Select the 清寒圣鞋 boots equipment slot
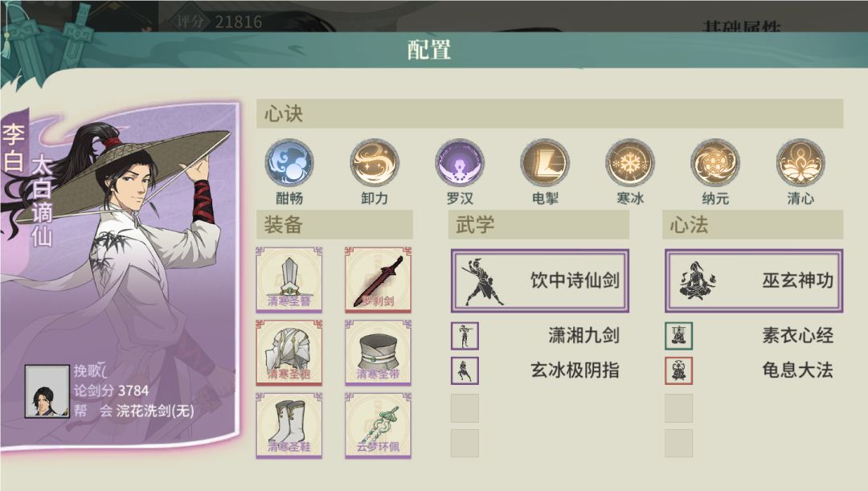Image resolution: width=868 pixels, height=491 pixels. tap(289, 426)
